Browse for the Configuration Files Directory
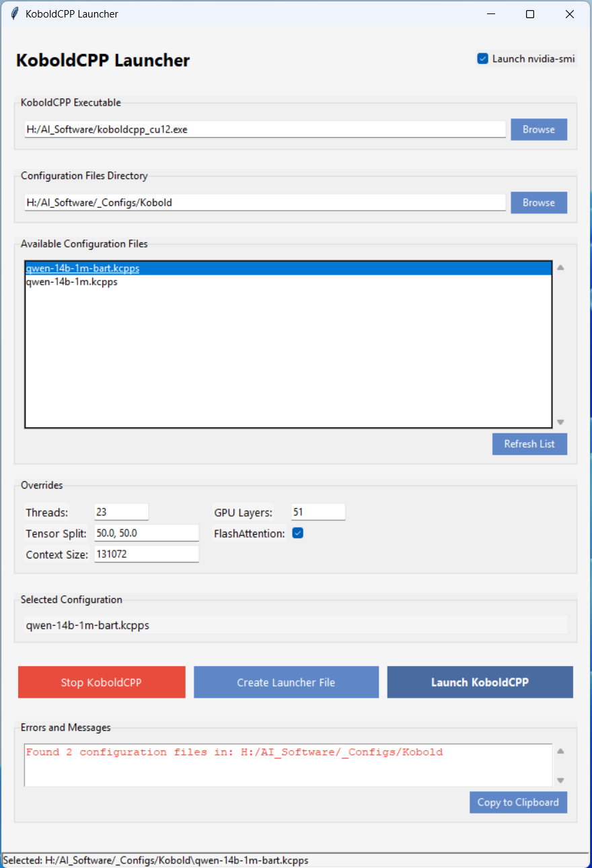The width and height of the screenshot is (592, 868). 539,203
